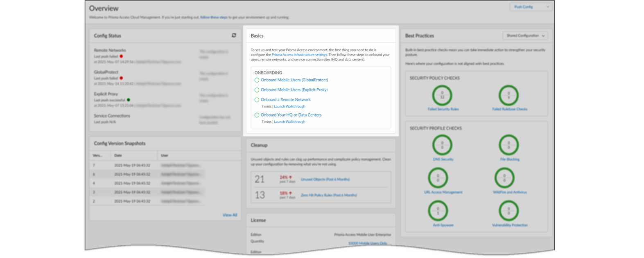This screenshot has height=258, width=644.
Task: Click the Vulnerability Protection label link
Action: (510, 225)
